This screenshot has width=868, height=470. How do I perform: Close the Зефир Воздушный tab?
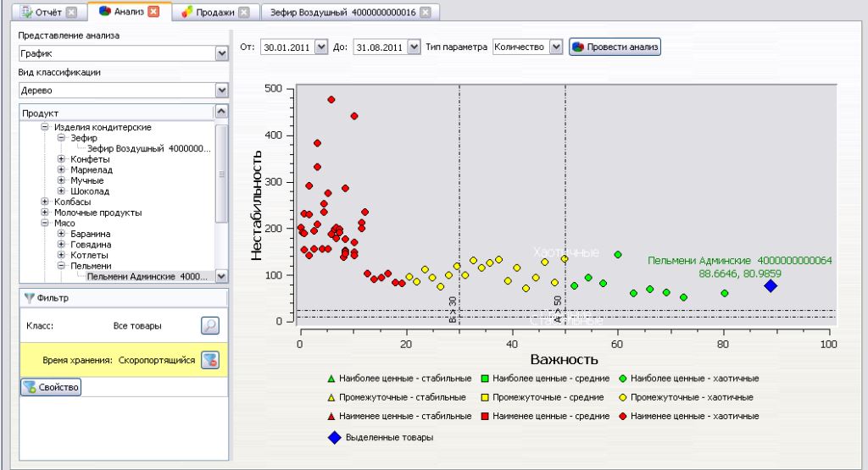point(425,12)
